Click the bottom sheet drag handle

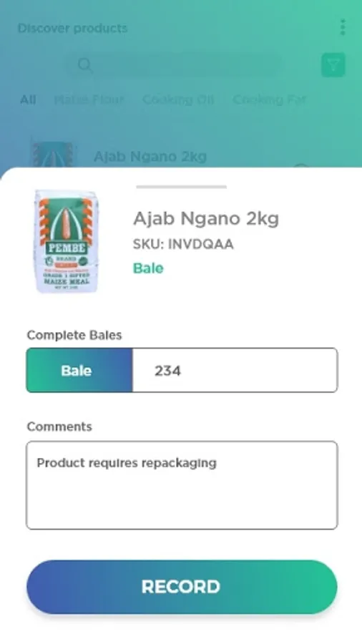coord(182,187)
